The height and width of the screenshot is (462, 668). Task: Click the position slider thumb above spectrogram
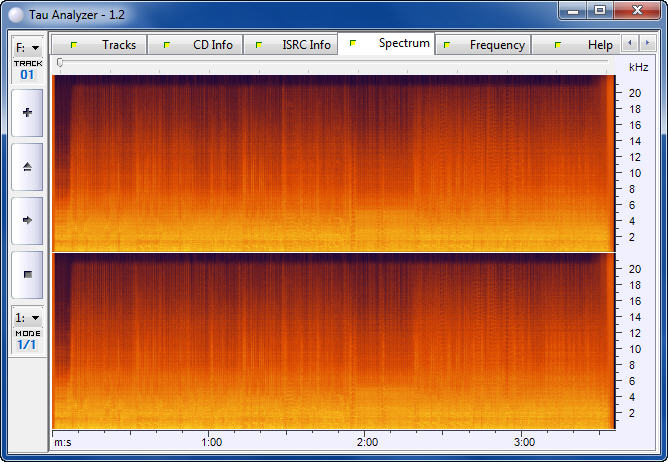[60, 62]
